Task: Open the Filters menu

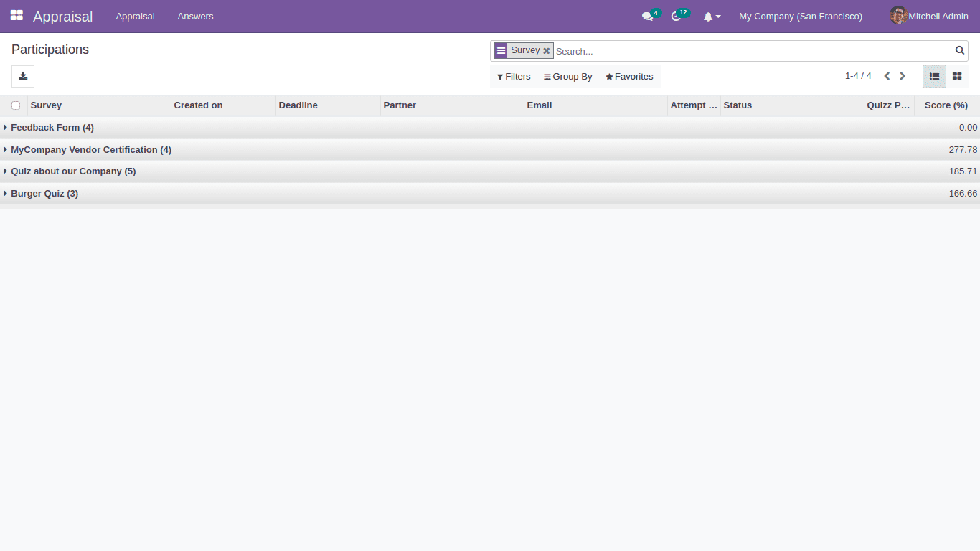Action: (x=513, y=76)
